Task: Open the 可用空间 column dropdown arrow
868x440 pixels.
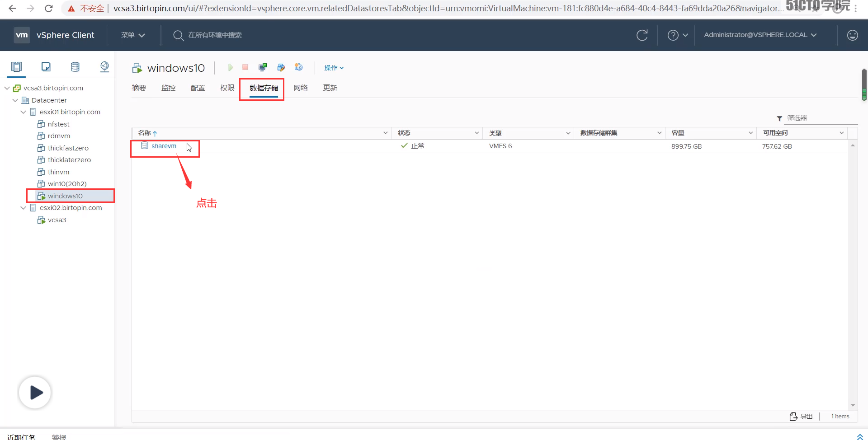Action: 841,133
